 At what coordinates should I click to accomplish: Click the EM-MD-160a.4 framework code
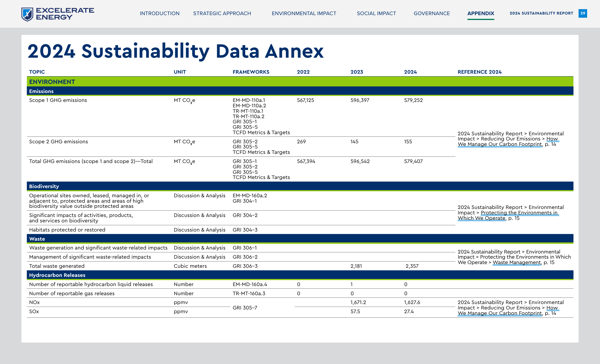pyautogui.click(x=250, y=284)
